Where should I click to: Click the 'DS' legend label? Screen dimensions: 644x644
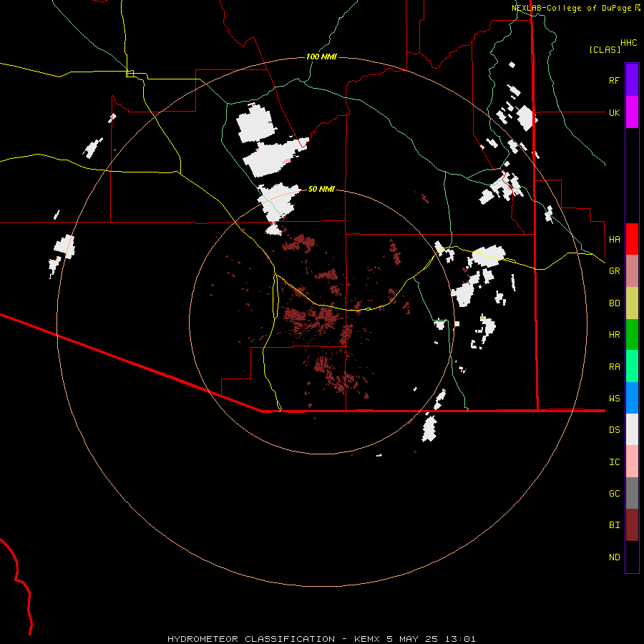tap(614, 430)
